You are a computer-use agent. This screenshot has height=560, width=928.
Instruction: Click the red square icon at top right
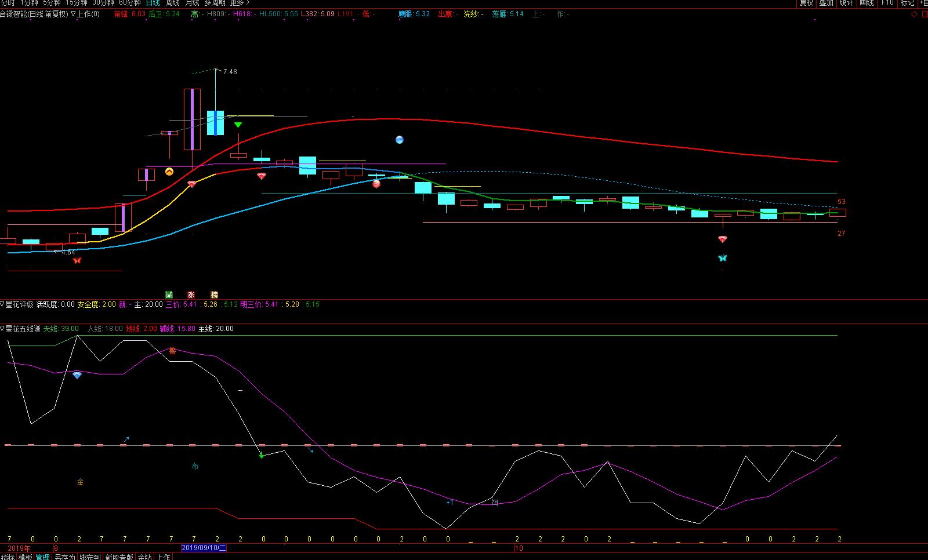pos(925,14)
